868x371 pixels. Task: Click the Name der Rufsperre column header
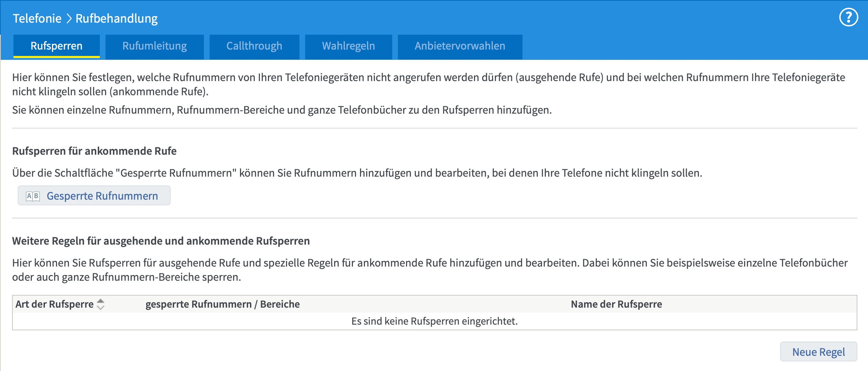pyautogui.click(x=616, y=304)
